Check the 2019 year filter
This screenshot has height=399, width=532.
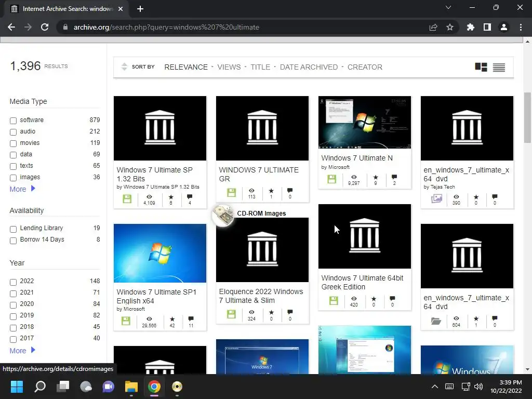click(13, 316)
